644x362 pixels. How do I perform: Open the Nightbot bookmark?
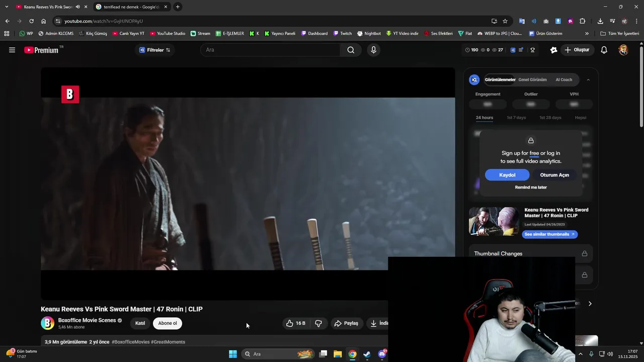pos(369,34)
